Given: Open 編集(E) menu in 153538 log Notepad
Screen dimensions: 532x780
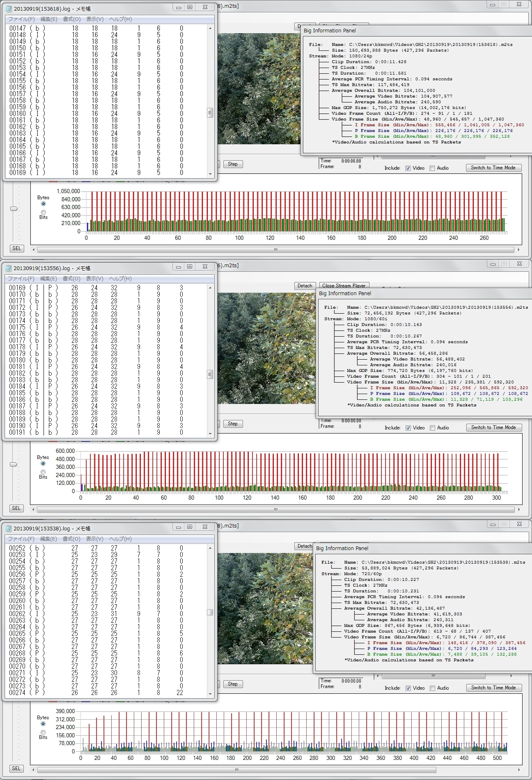Looking at the screenshot, I should coord(48,539).
